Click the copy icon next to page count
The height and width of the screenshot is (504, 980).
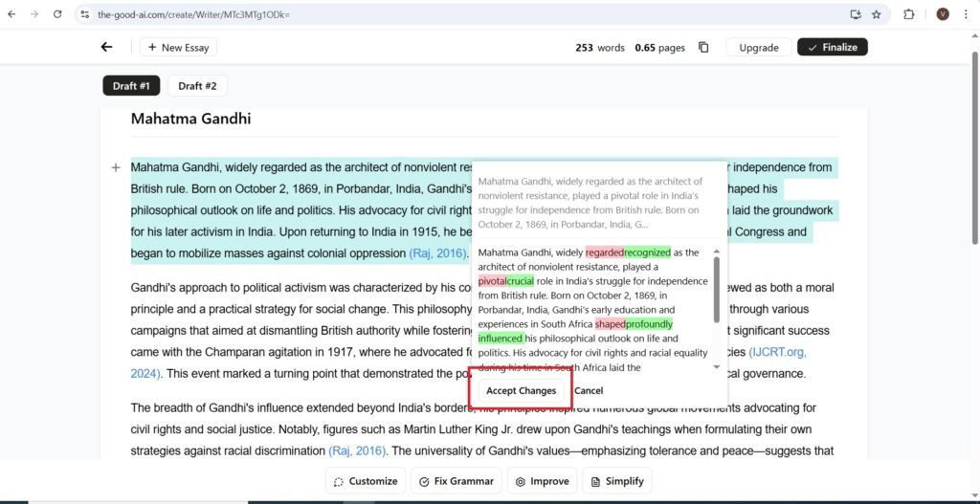click(x=703, y=48)
